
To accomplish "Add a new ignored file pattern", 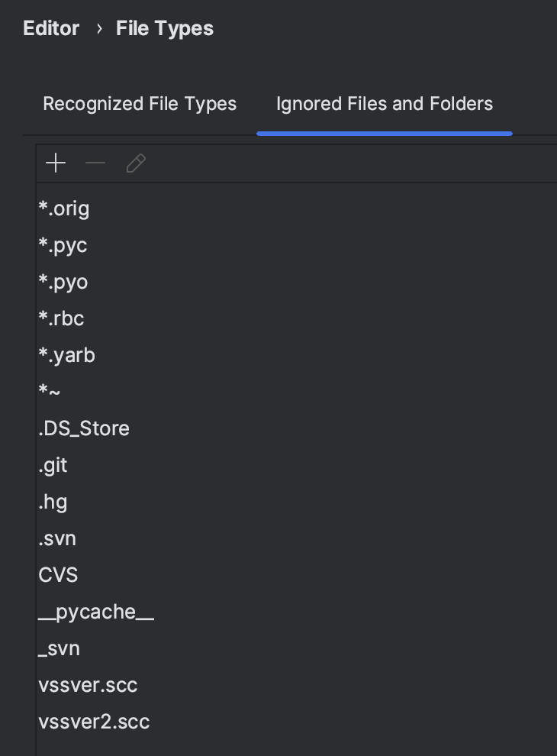I will (x=54, y=163).
